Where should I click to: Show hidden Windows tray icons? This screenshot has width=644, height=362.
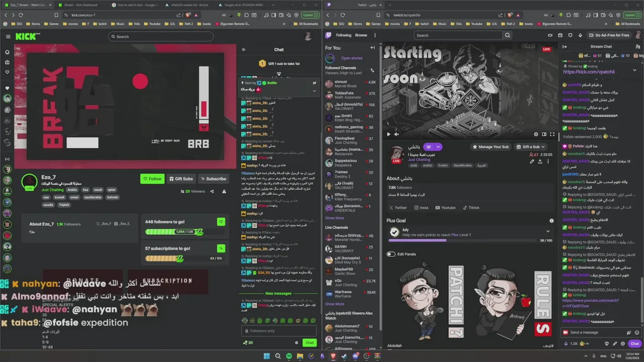pyautogui.click(x=587, y=356)
